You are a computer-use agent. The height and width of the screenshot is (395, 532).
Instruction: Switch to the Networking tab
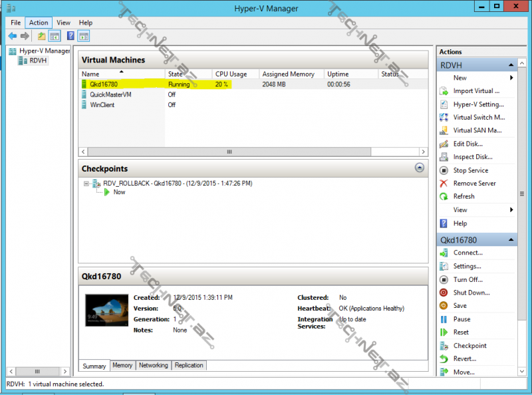[x=153, y=365]
